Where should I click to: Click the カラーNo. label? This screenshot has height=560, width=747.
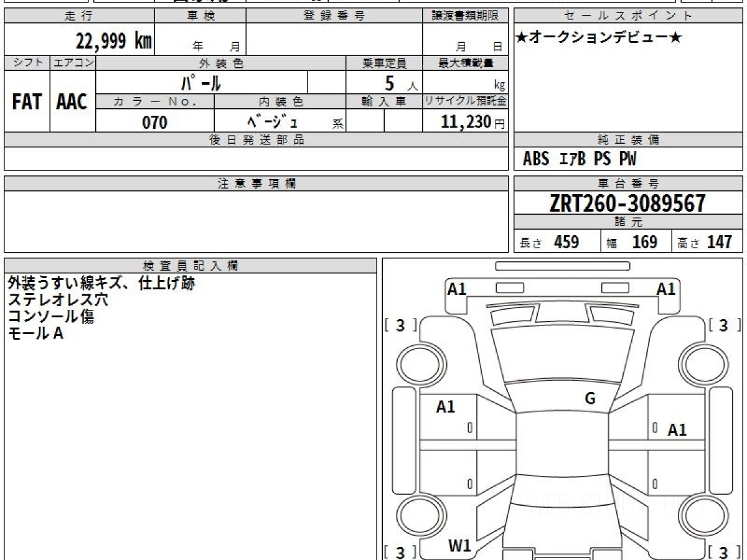(155, 102)
